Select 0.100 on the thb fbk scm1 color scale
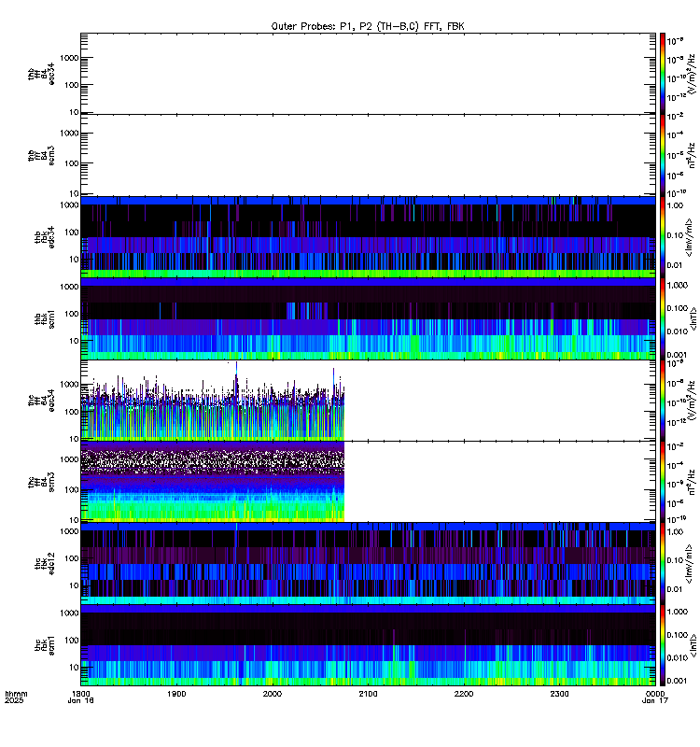The image size is (700, 747). (678, 308)
